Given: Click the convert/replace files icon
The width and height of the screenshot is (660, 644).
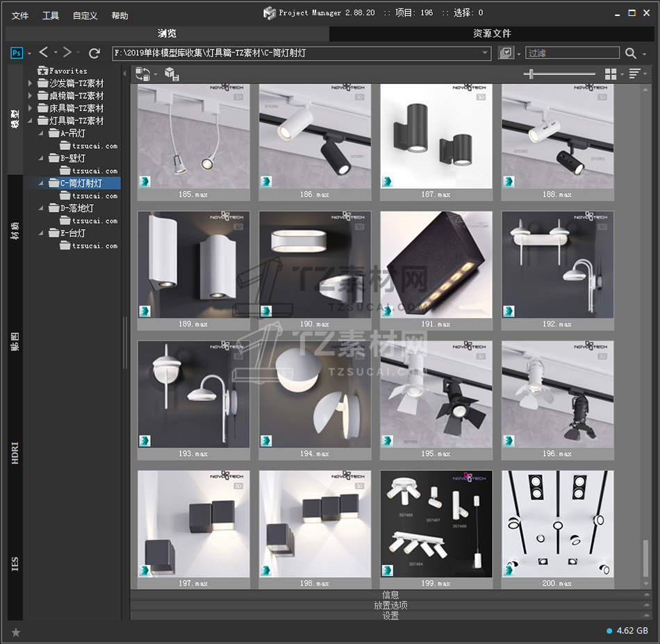Looking at the screenshot, I should 142,74.
